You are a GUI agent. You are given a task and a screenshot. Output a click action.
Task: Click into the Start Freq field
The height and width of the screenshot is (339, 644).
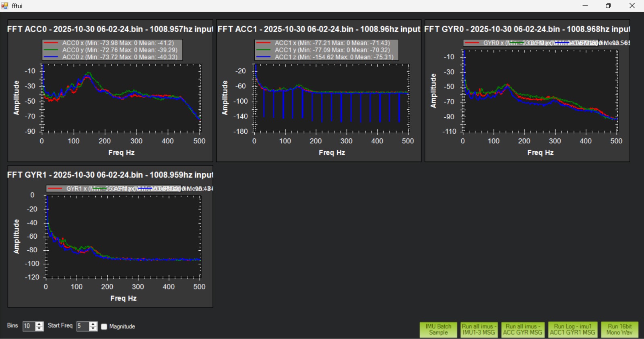[82, 326]
